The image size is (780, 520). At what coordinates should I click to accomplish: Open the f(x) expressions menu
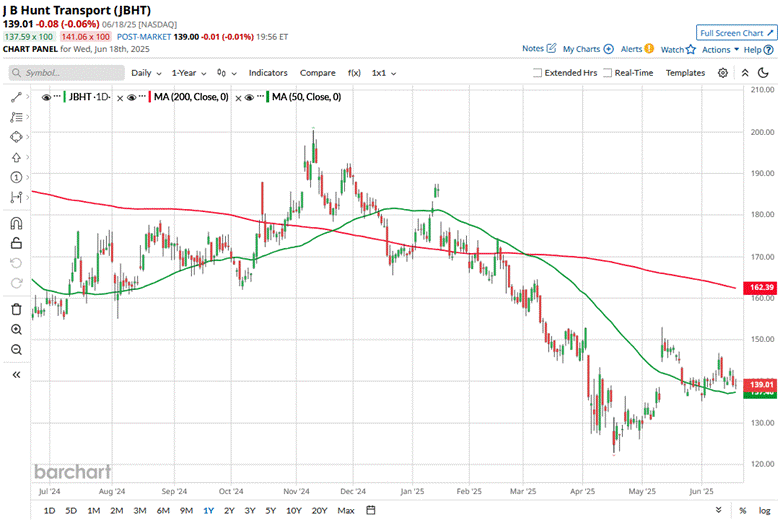[x=354, y=73]
